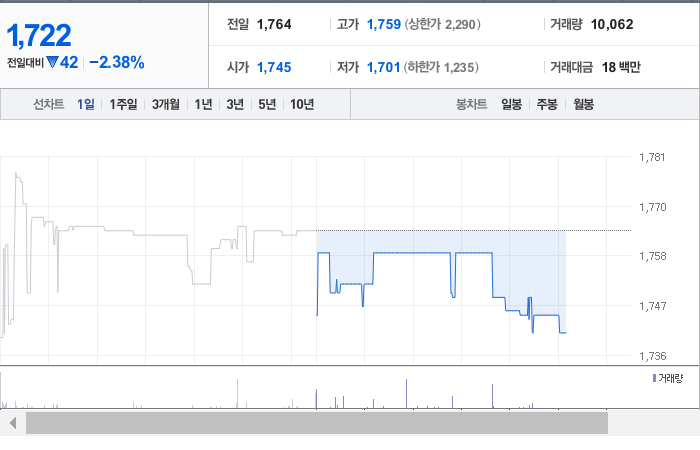700x450 pixels.
Task: Switch to the 5년 chart range
Action: (267, 104)
